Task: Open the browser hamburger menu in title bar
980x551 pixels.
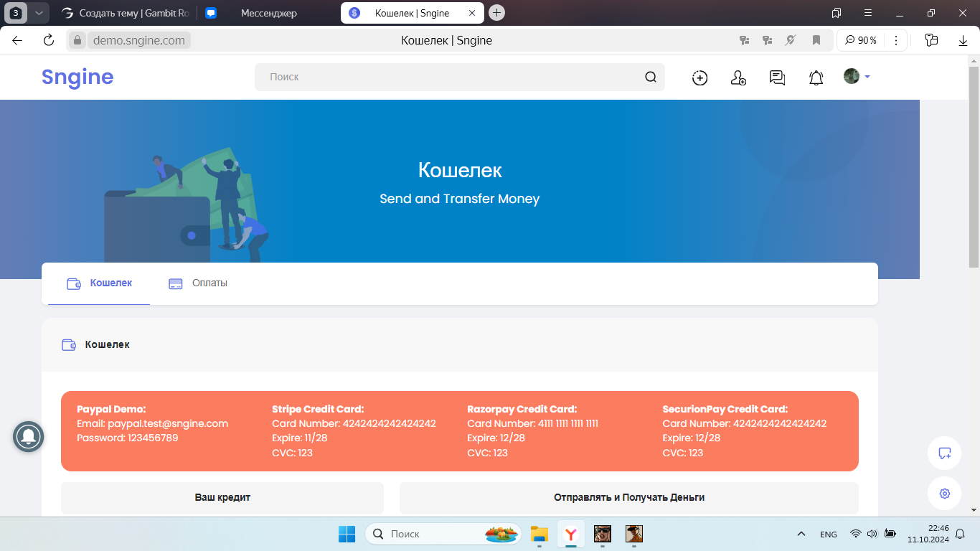Action: [868, 13]
